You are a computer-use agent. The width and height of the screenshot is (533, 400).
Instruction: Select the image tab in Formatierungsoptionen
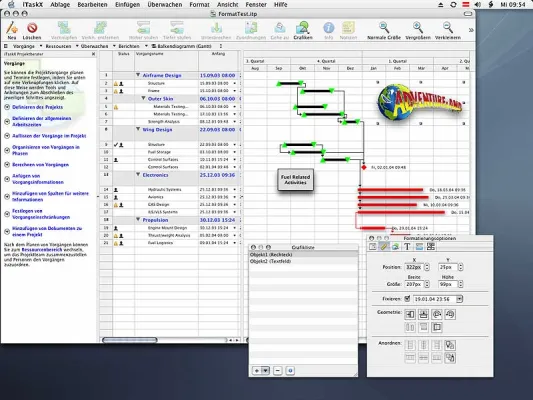(395, 246)
